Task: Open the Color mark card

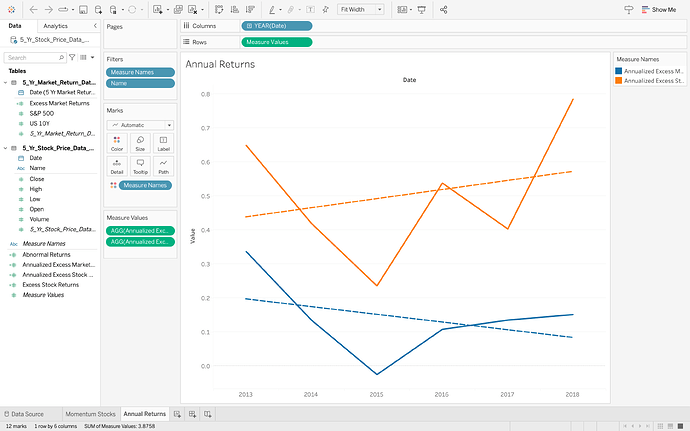Action: [117, 143]
